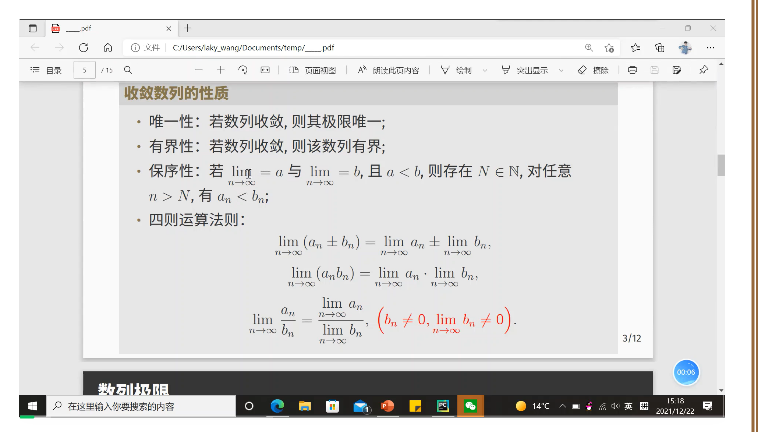Viewport: 758px width, 432px height.
Task: Open a new browser tab
Action: pos(188,27)
